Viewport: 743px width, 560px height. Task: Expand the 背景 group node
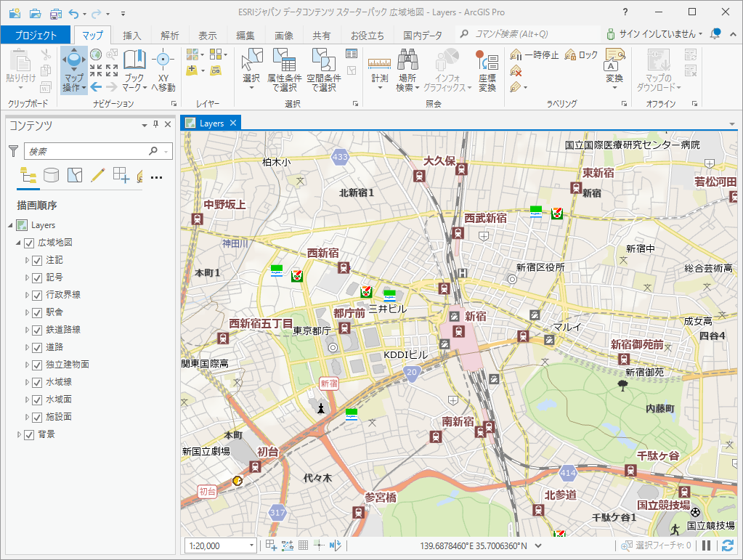[x=19, y=434]
